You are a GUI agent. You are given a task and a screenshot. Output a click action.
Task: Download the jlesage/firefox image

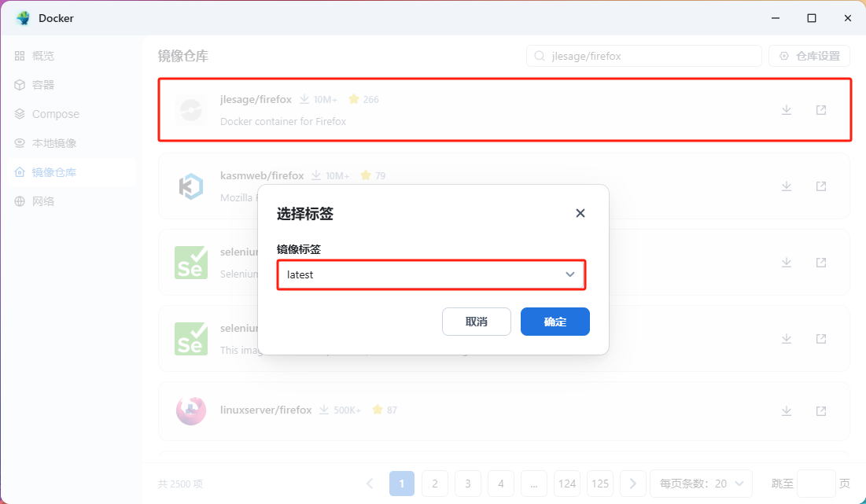pyautogui.click(x=787, y=110)
